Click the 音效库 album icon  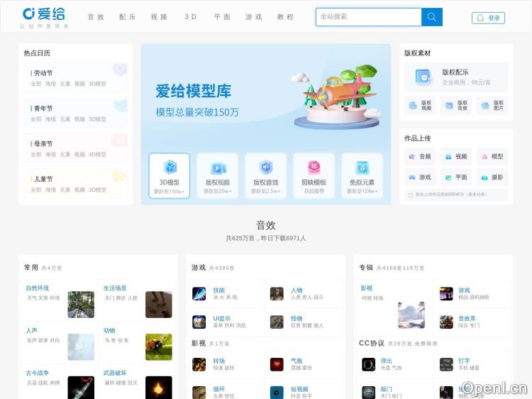[446, 322]
